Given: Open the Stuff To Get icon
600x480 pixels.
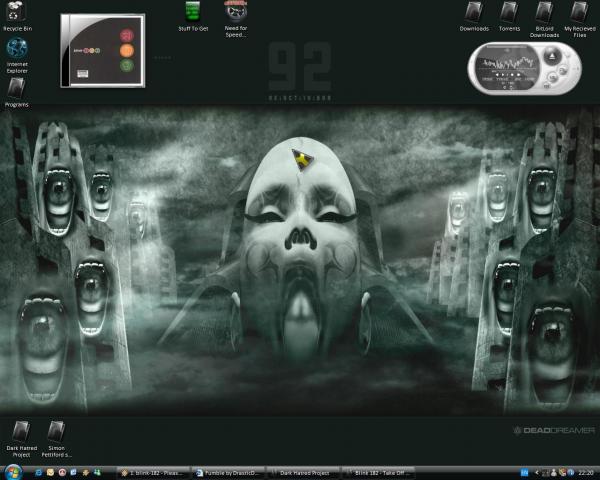Looking at the screenshot, I should point(193,16).
